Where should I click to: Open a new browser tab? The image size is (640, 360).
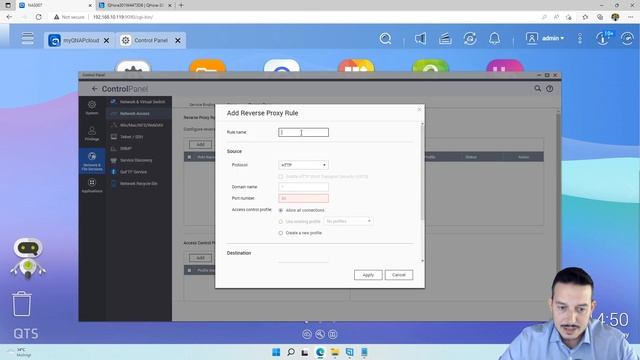tap(181, 5)
